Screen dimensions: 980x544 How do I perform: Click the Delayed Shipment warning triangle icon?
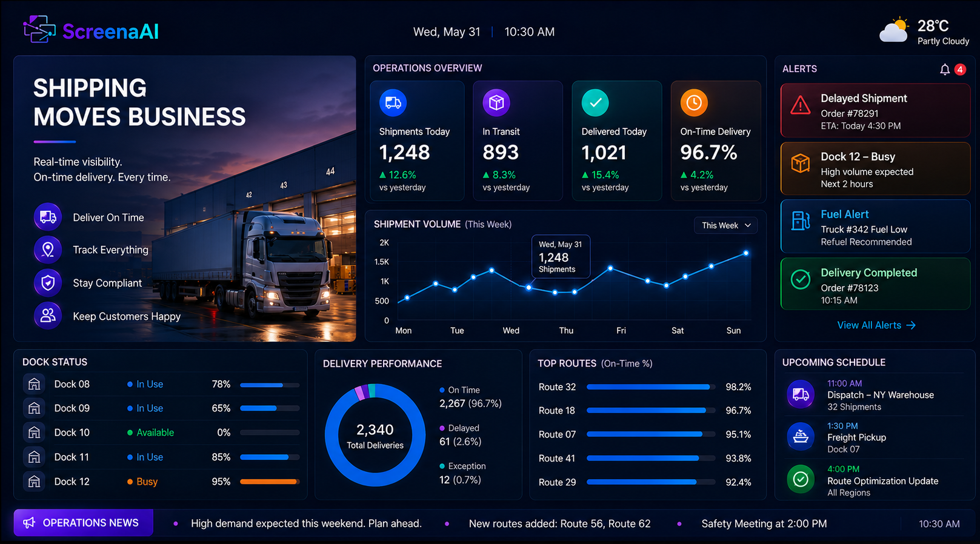801,105
